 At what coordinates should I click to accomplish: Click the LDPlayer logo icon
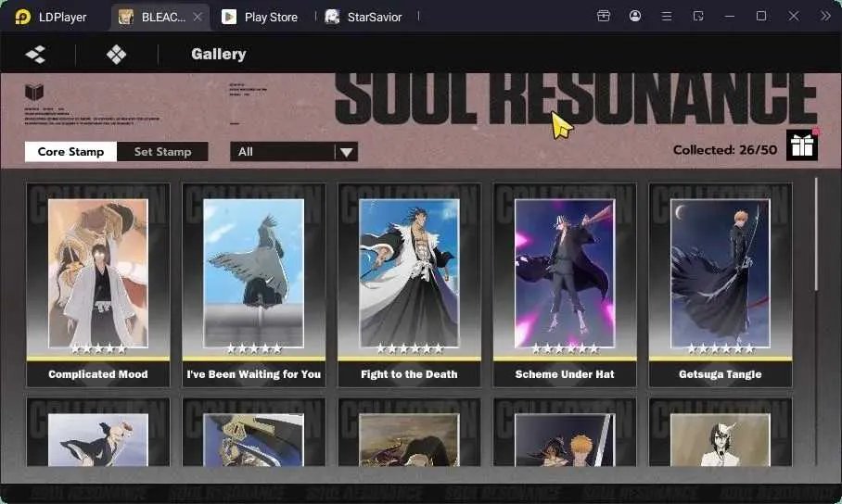tap(22, 17)
